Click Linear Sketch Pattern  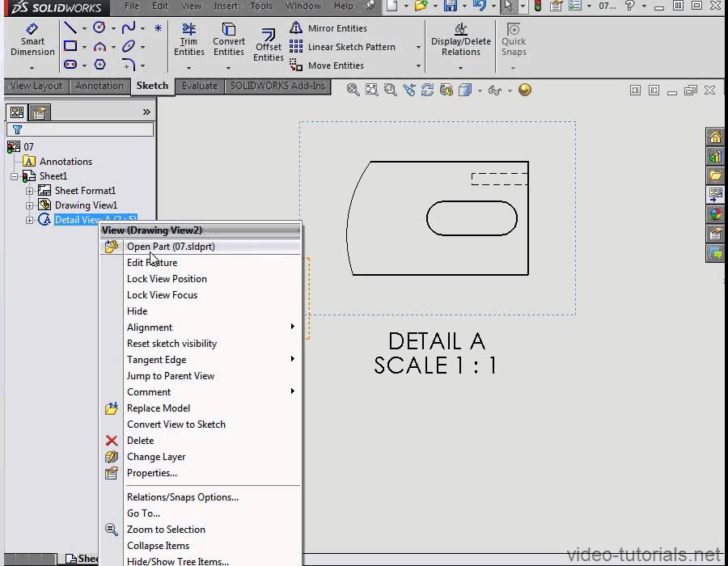pyautogui.click(x=342, y=47)
